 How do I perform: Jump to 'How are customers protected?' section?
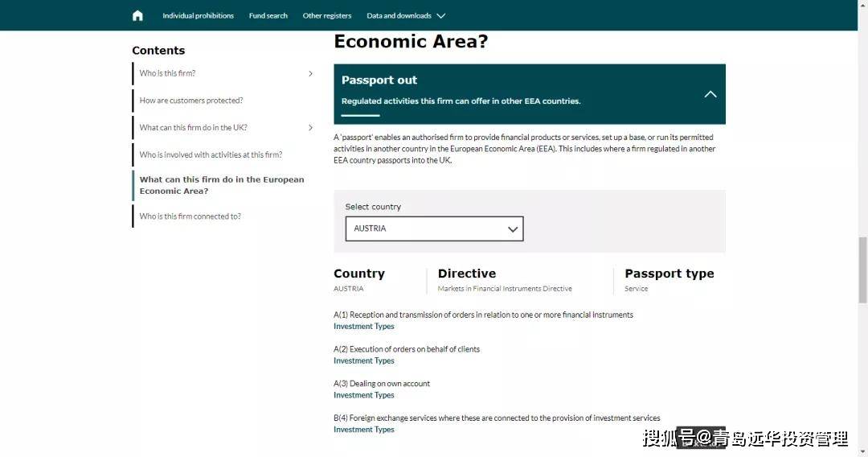[191, 101]
